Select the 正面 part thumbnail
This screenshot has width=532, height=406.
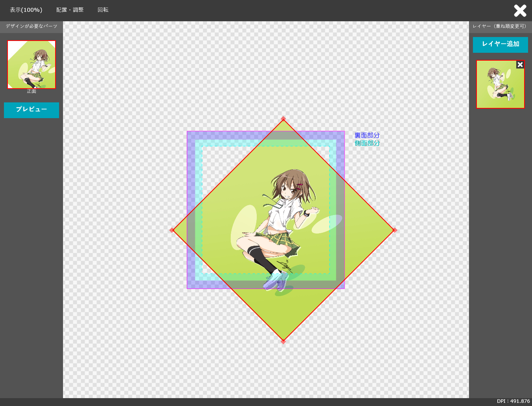[32, 64]
